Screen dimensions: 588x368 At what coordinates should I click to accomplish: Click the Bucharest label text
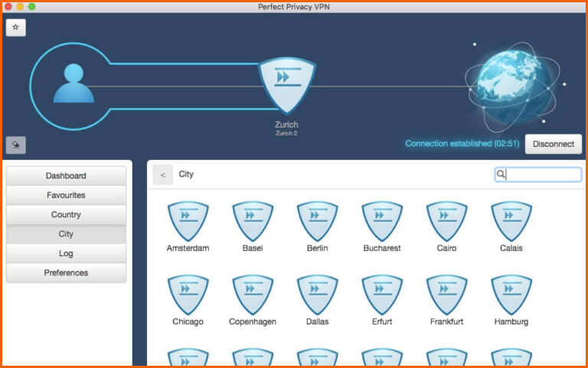[x=382, y=248]
